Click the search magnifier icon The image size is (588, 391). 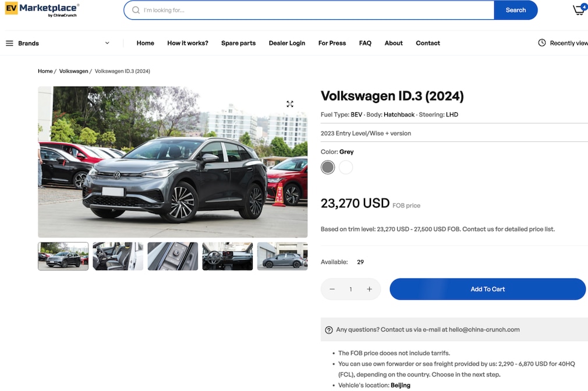click(x=136, y=10)
